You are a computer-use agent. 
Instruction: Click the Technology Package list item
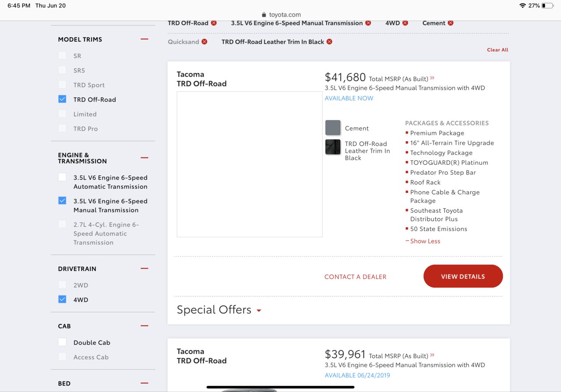point(441,153)
